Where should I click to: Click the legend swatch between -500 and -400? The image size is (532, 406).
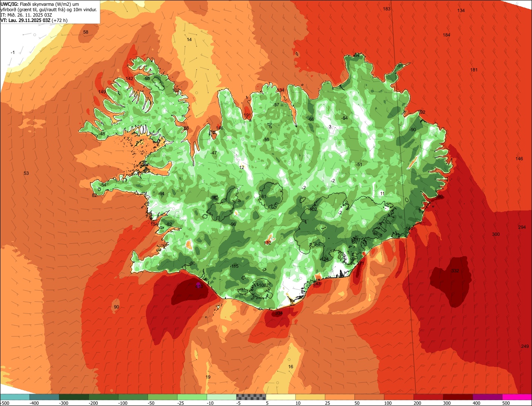(x=15, y=397)
